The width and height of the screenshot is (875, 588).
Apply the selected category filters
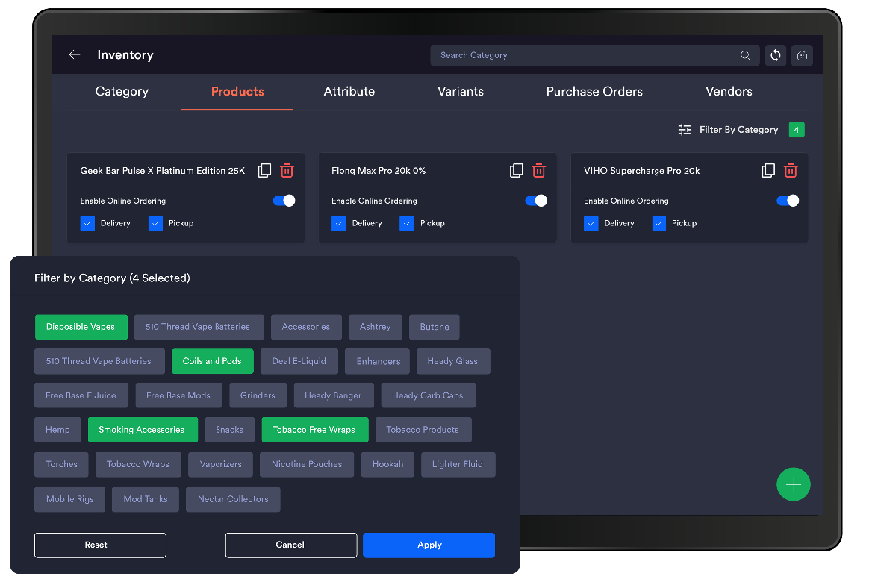[429, 545]
